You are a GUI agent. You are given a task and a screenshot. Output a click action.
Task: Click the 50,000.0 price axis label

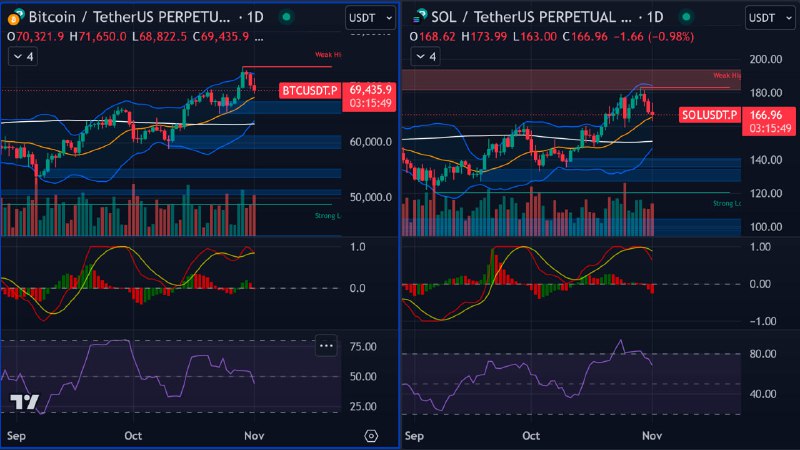click(x=370, y=197)
